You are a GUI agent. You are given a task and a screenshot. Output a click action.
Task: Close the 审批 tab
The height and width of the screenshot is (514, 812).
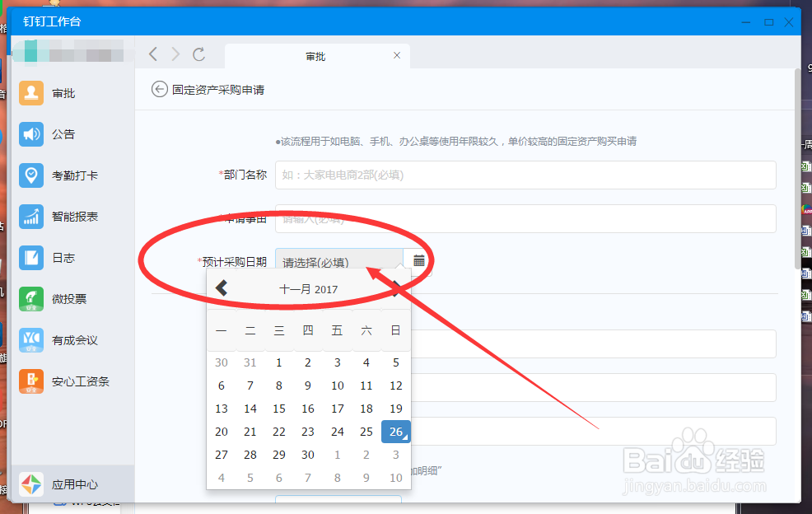(397, 55)
